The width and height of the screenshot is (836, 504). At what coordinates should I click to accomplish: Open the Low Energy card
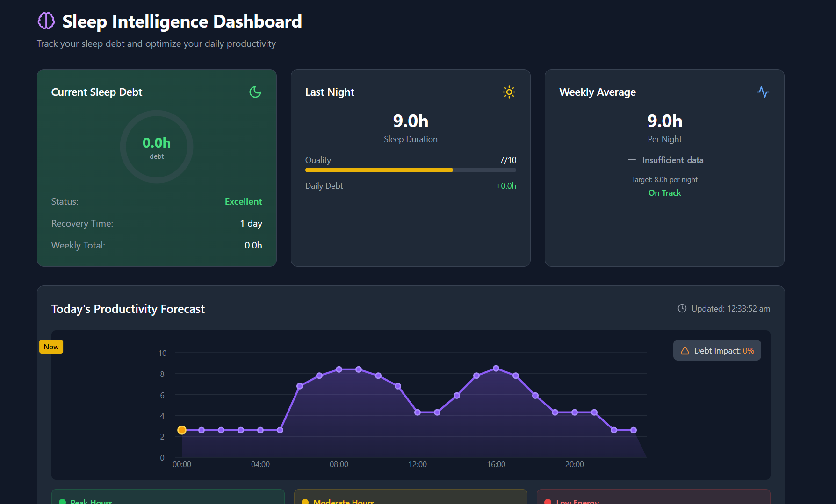pyautogui.click(x=653, y=497)
